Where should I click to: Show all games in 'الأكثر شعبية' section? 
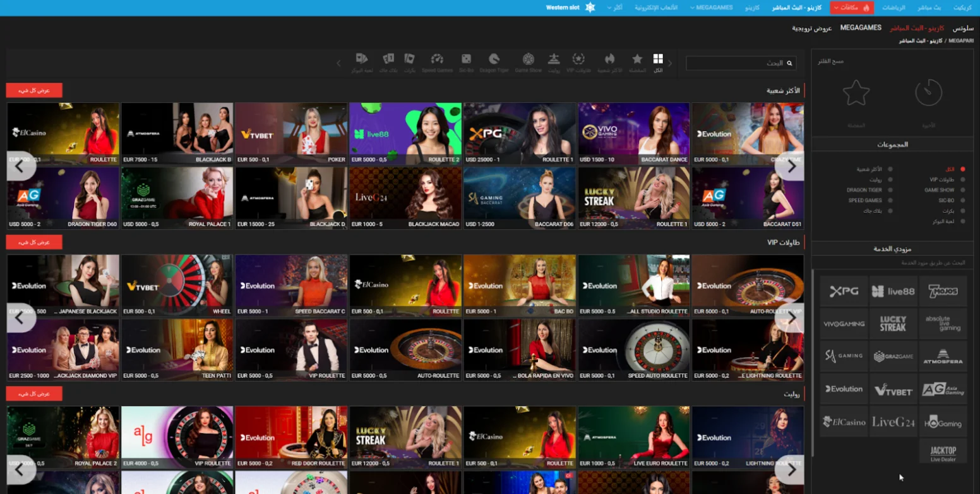pos(34,90)
